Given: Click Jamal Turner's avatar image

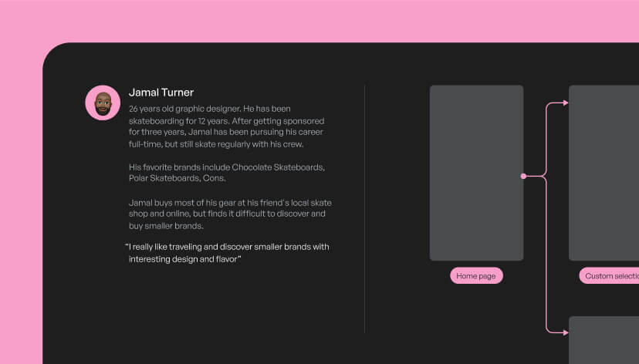Looking at the screenshot, I should [x=103, y=103].
